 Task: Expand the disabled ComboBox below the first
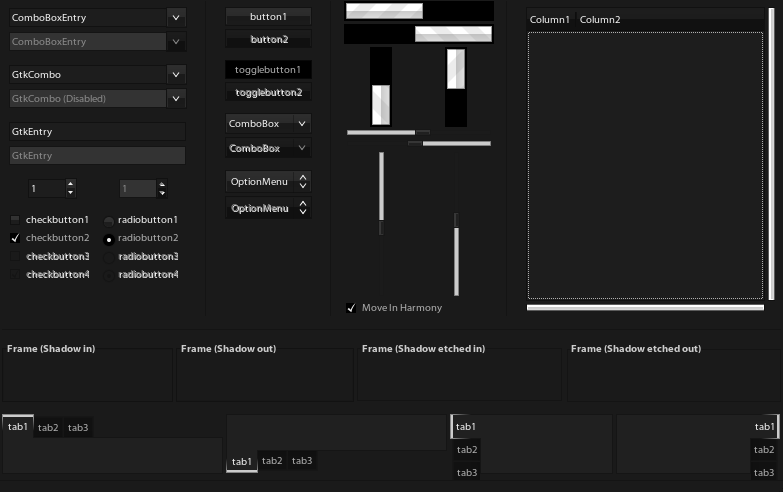coord(268,148)
